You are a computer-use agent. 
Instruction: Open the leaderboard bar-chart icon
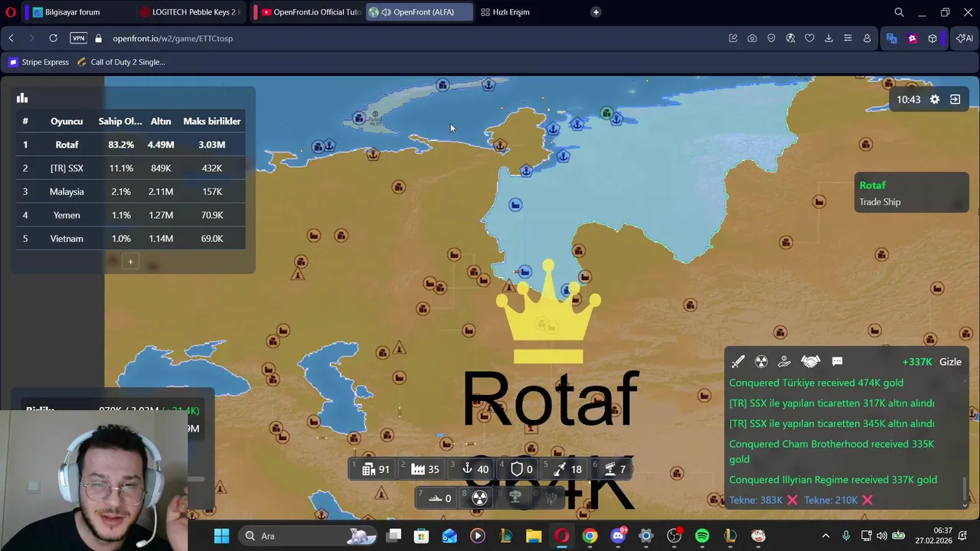pyautogui.click(x=22, y=98)
